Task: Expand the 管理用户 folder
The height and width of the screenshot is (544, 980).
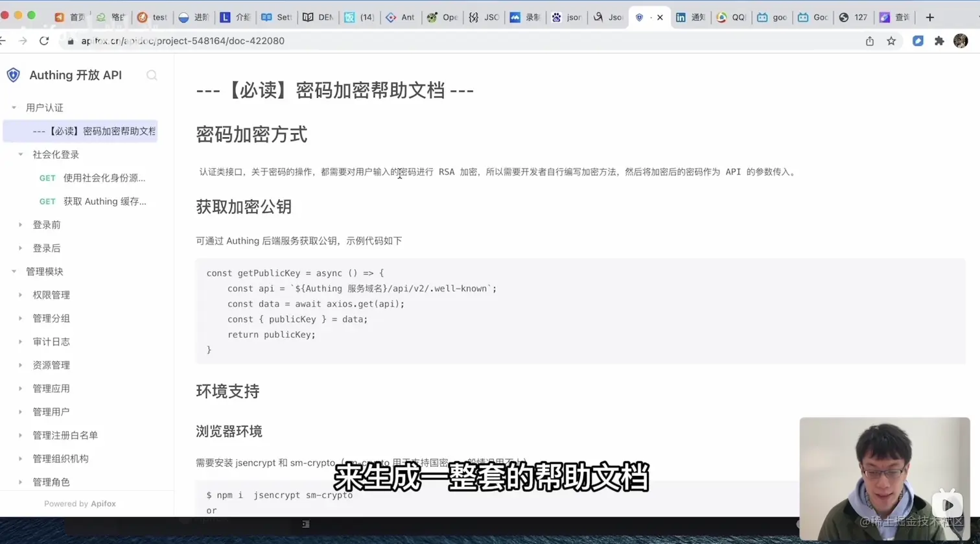Action: pos(21,412)
